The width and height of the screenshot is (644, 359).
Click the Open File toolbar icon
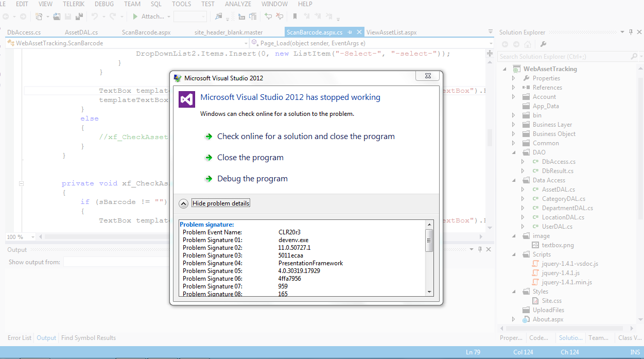coord(57,16)
